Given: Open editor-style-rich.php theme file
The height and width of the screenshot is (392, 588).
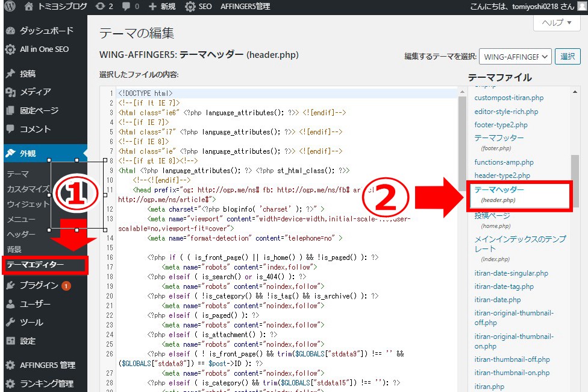Looking at the screenshot, I should pyautogui.click(x=506, y=112).
